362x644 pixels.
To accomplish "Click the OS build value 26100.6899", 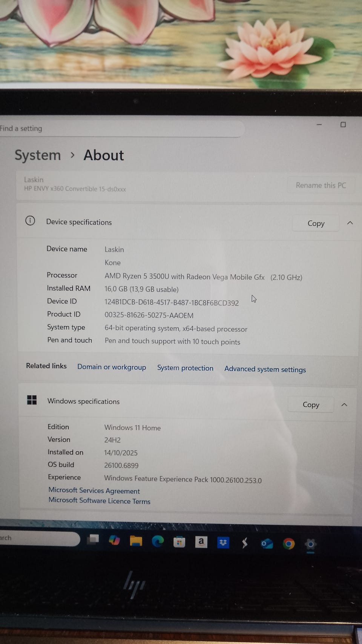I will point(121,466).
